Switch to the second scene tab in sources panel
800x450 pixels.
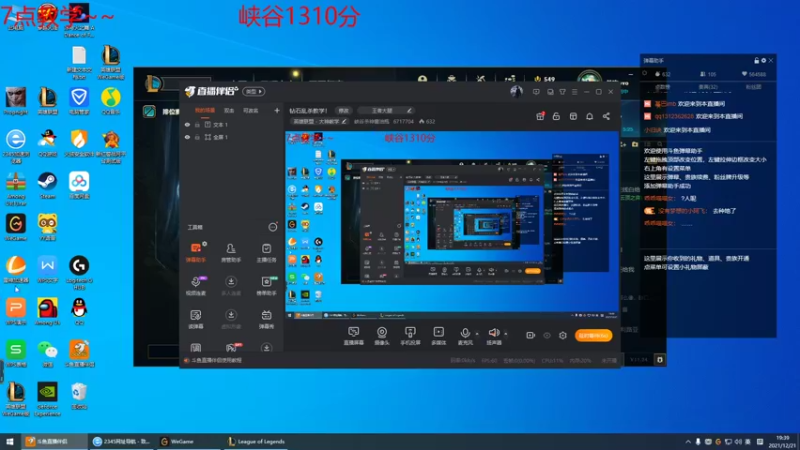click(x=229, y=110)
